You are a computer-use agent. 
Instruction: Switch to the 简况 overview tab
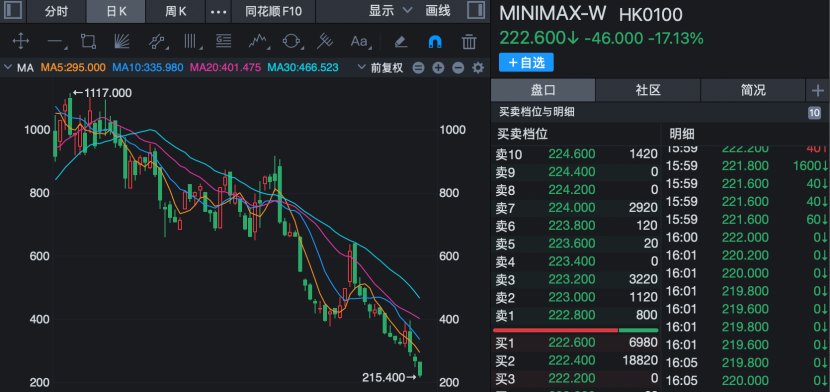pos(753,90)
